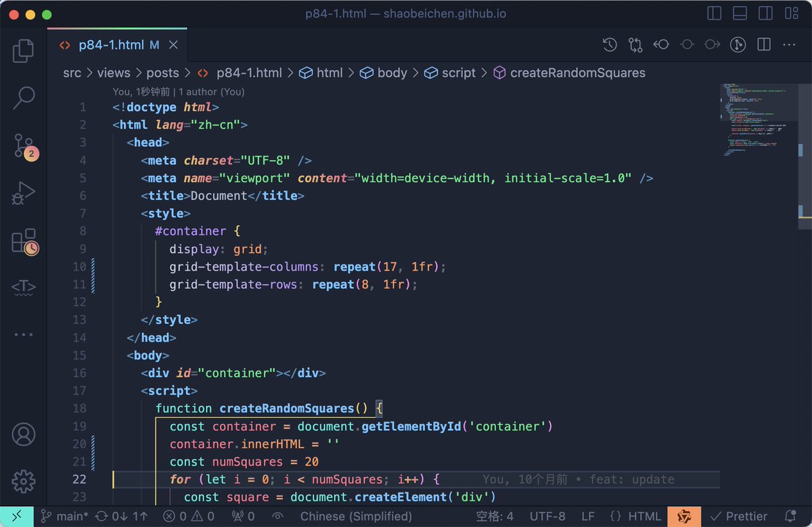Viewport: 812px width, 527px height.
Task: Click 'const numSquares = 20' line
Action: coord(244,461)
